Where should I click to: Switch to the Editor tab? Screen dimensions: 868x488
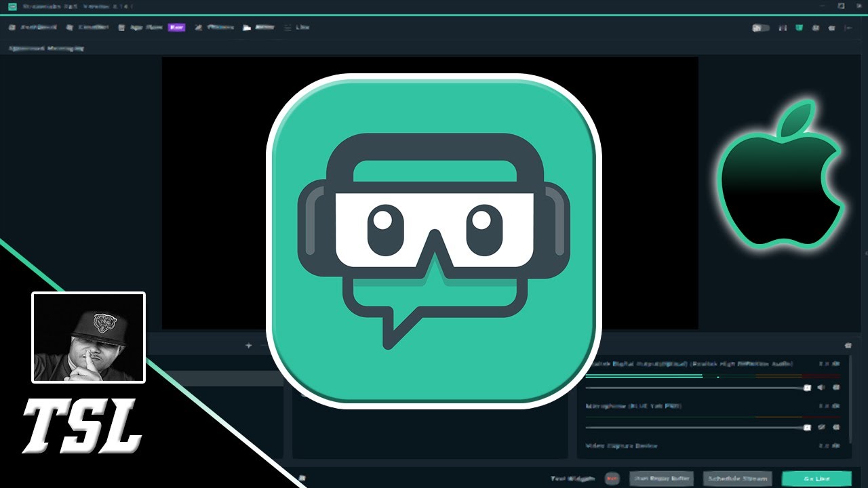(259, 28)
